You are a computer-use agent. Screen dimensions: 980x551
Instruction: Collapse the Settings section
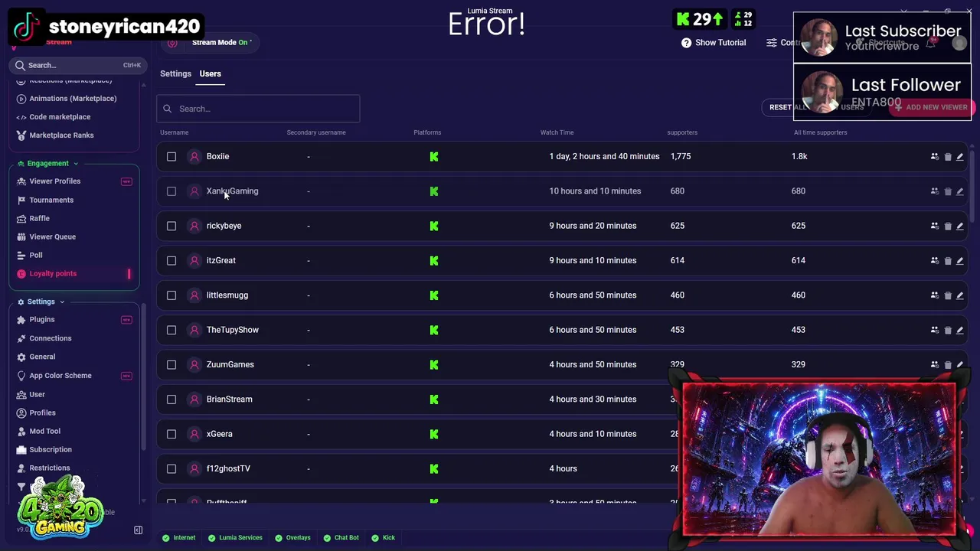[x=41, y=302]
